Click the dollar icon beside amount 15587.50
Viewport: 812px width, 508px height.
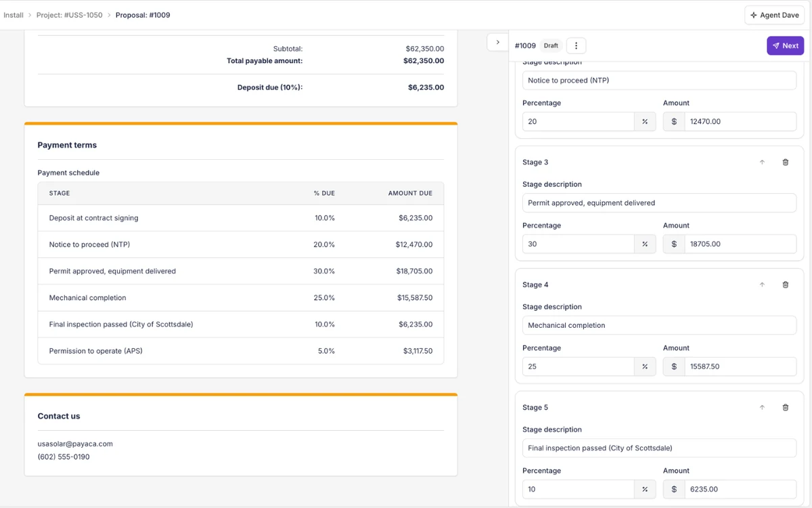pyautogui.click(x=674, y=366)
